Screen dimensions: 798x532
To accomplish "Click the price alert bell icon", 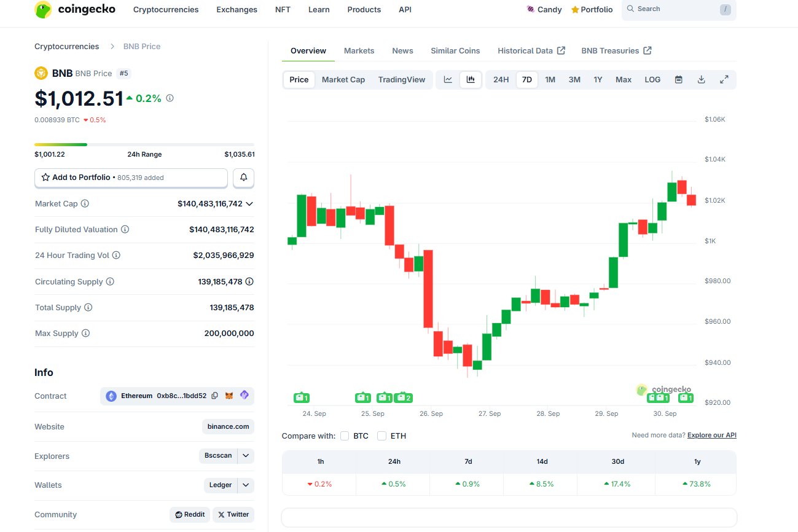I will [243, 178].
